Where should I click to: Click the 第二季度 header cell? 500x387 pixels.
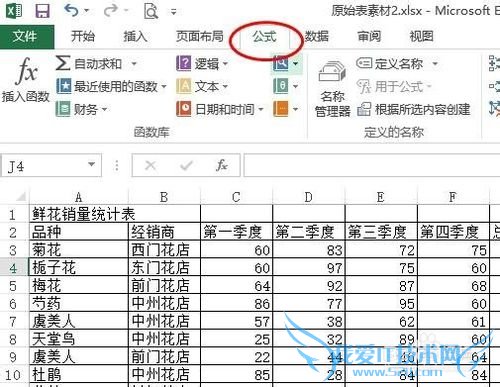pos(309,232)
